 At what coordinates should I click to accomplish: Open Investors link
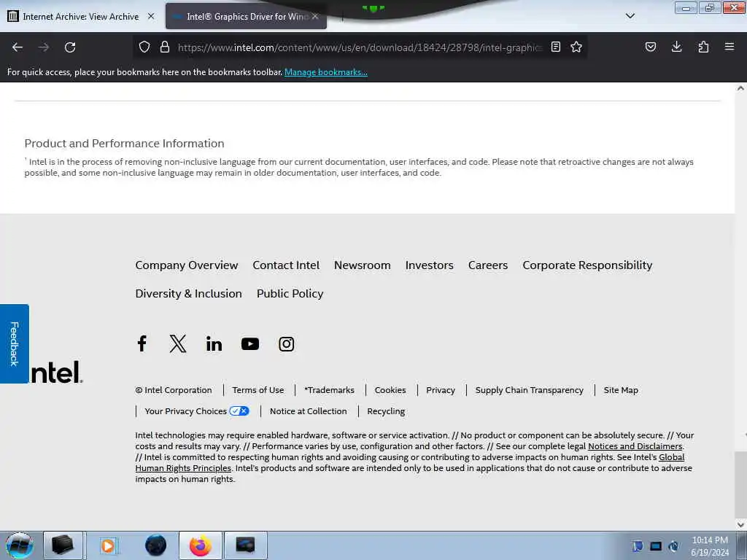coord(429,265)
